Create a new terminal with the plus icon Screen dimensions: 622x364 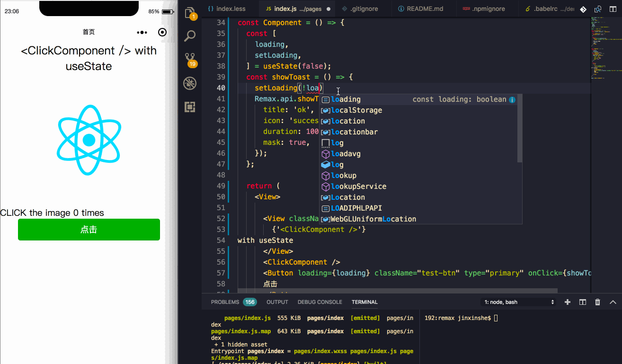pyautogui.click(x=567, y=302)
